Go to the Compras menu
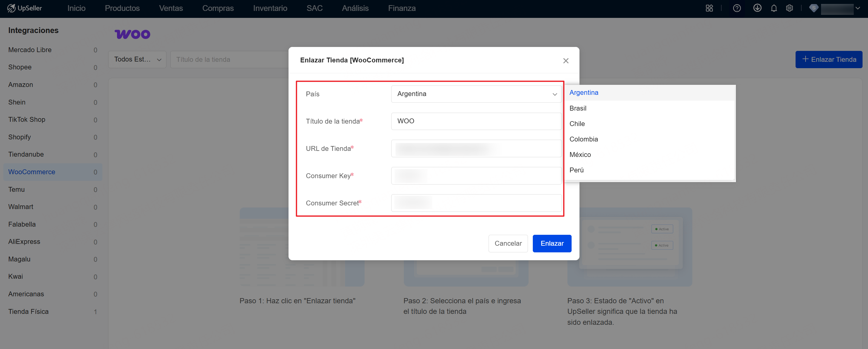 [x=218, y=8]
